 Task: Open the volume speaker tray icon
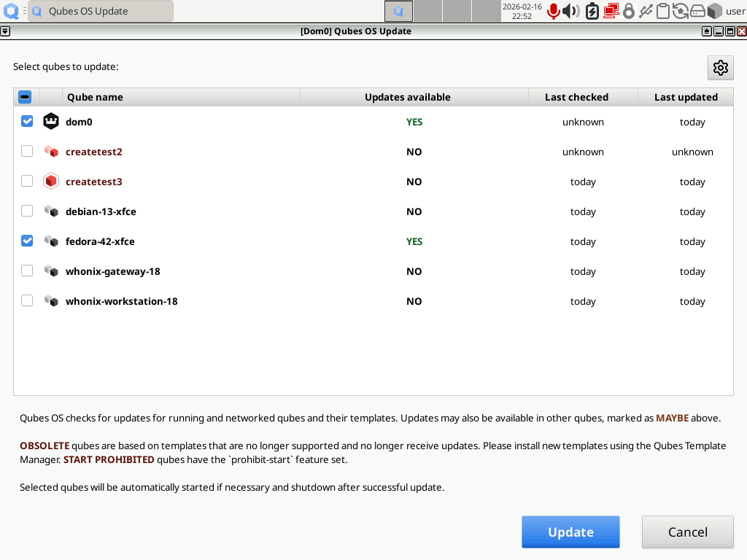[x=570, y=11]
